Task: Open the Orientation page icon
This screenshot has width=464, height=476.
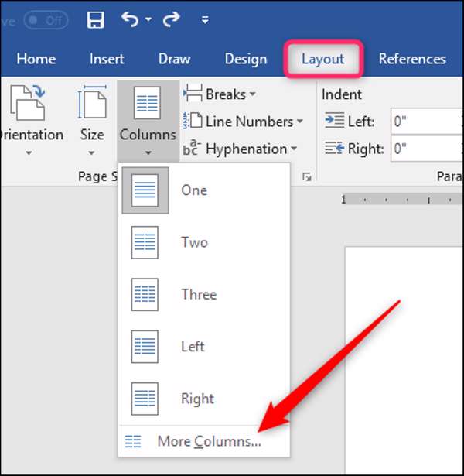Action: pos(28,103)
